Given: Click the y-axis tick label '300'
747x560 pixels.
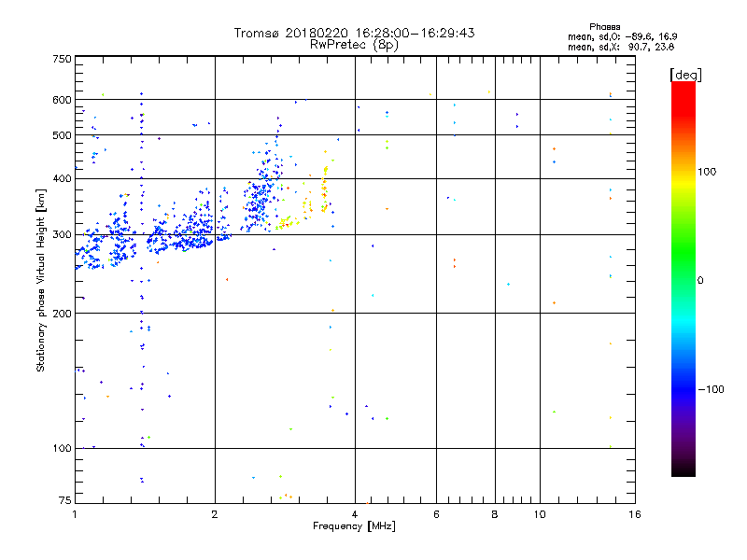Looking at the screenshot, I should tap(62, 235).
